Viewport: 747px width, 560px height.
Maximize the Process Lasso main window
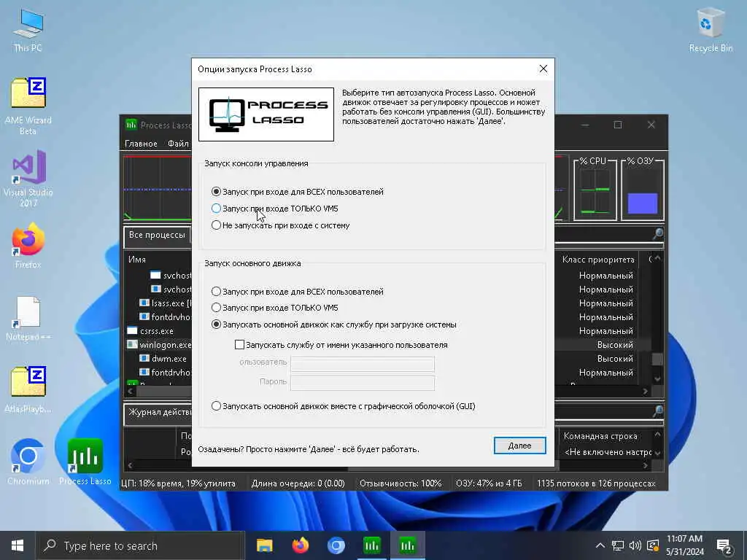tap(618, 125)
